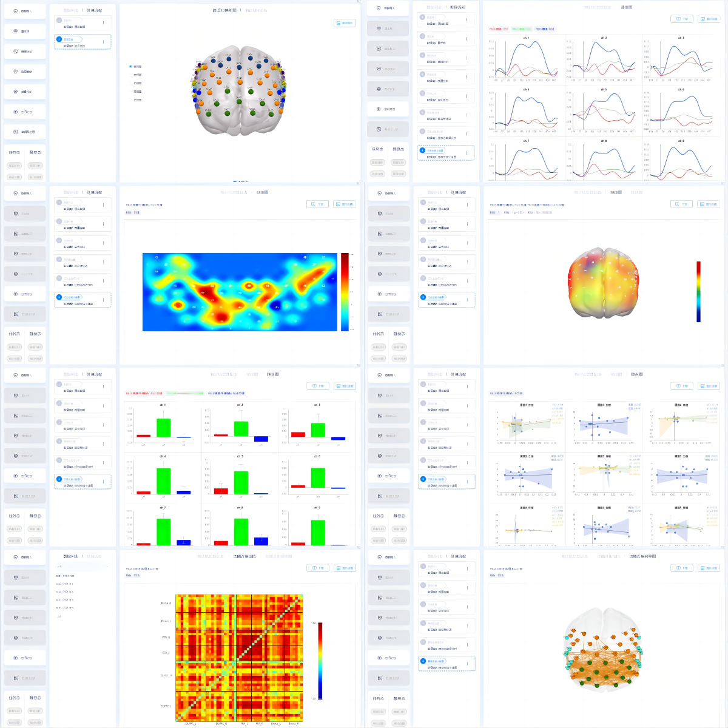The image size is (728, 728).
Task: Click the first pill button under task-state beside channel-dot brain
Action: [15, 166]
